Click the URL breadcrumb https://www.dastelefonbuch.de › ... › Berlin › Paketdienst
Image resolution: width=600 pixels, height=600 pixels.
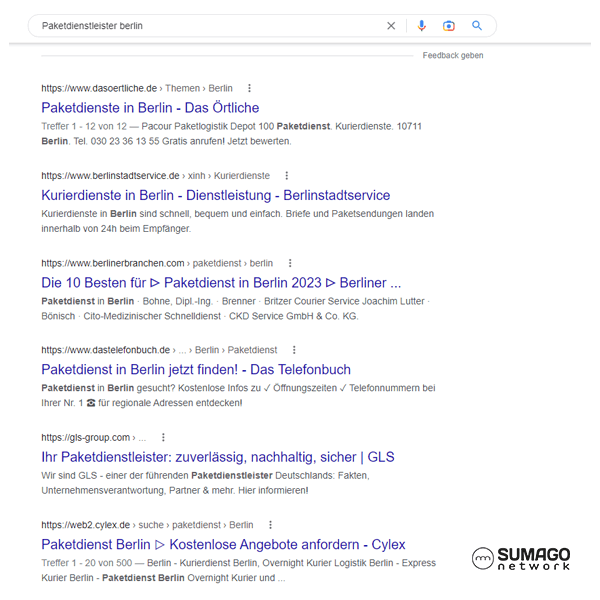(x=159, y=350)
